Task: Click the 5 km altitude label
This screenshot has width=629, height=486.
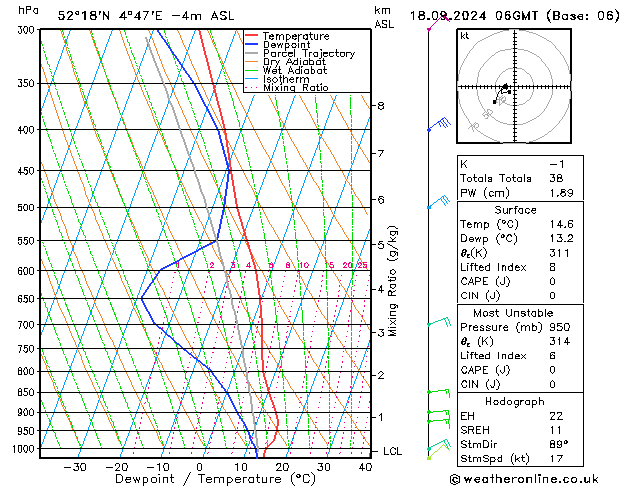Action: pyautogui.click(x=381, y=245)
